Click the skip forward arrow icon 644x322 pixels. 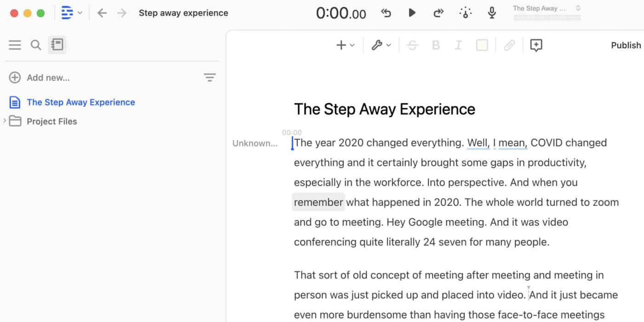438,13
